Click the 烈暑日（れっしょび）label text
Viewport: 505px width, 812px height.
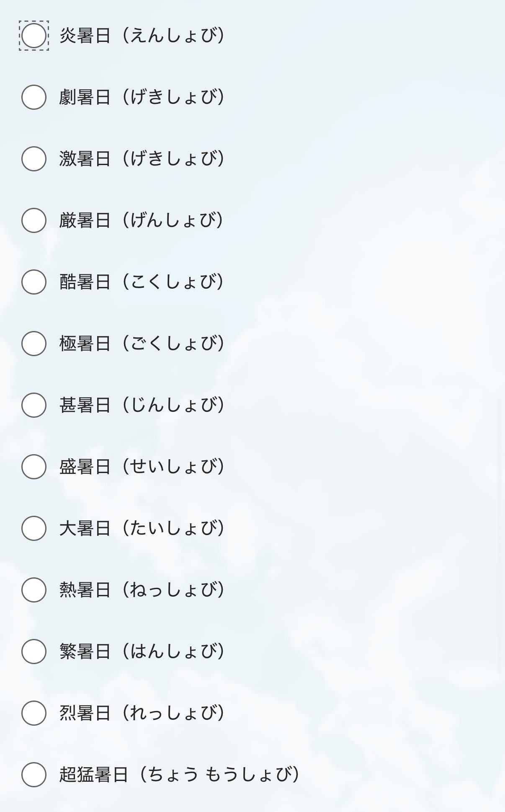click(x=142, y=713)
